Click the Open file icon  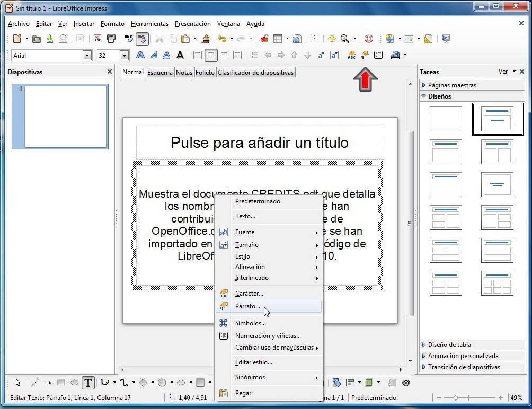(x=37, y=39)
